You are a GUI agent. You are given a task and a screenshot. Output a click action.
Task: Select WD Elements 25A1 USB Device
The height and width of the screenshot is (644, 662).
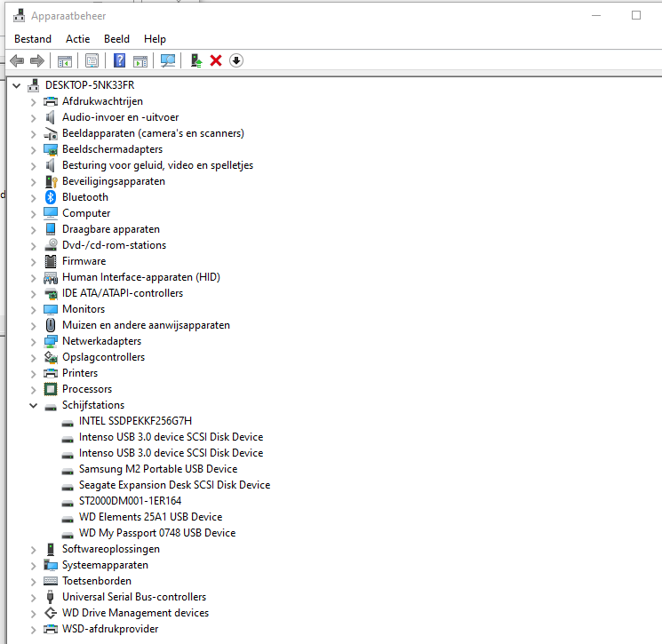(150, 517)
